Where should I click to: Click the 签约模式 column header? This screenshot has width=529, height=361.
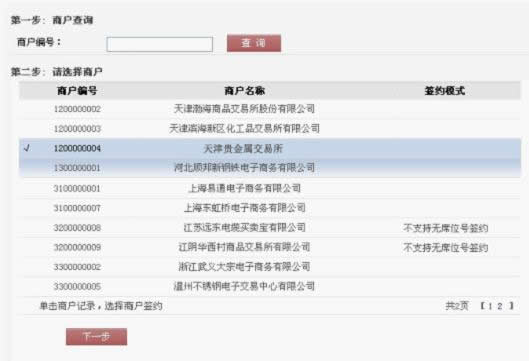445,90
